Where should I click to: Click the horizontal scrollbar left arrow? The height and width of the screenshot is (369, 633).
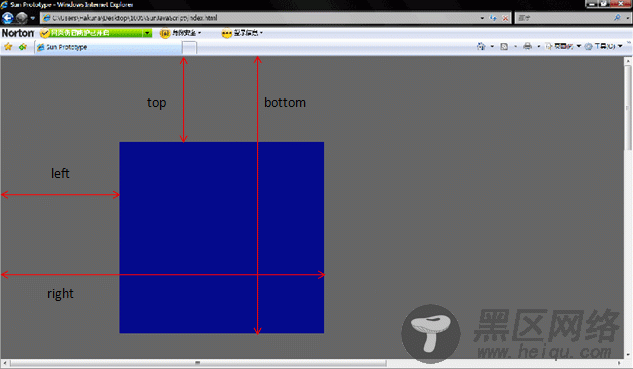[5, 363]
